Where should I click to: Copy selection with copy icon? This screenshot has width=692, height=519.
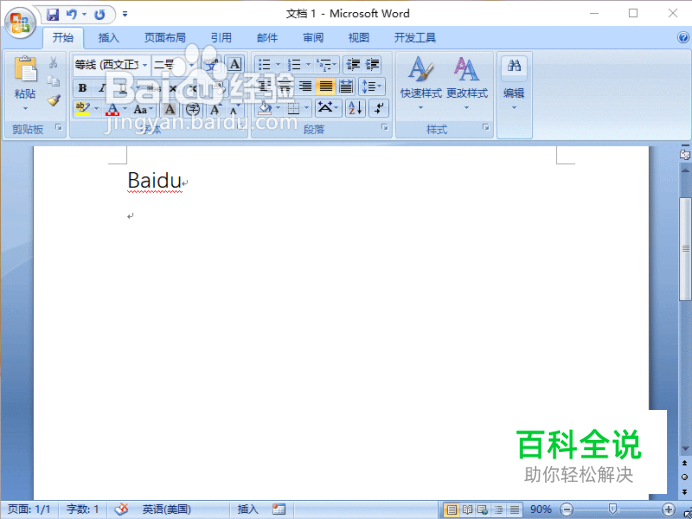(53, 81)
